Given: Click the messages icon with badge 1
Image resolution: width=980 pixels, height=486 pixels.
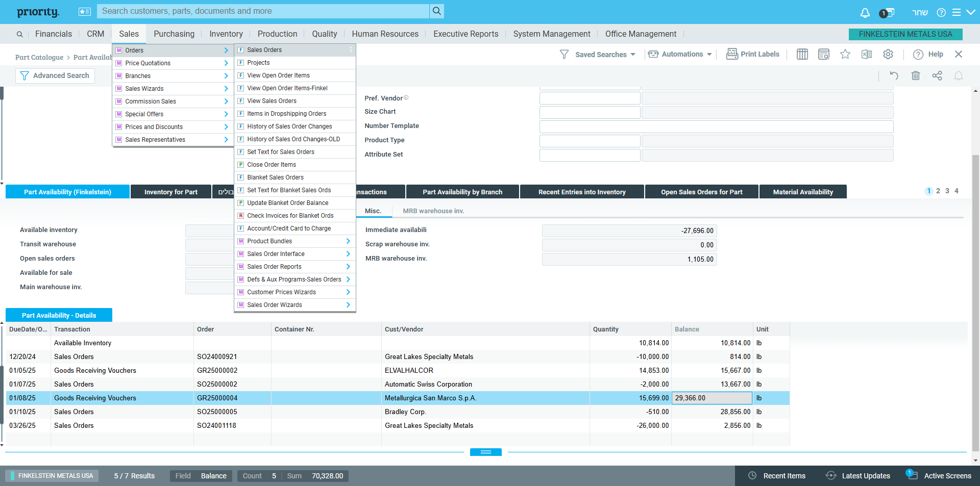Looking at the screenshot, I should [887, 13].
